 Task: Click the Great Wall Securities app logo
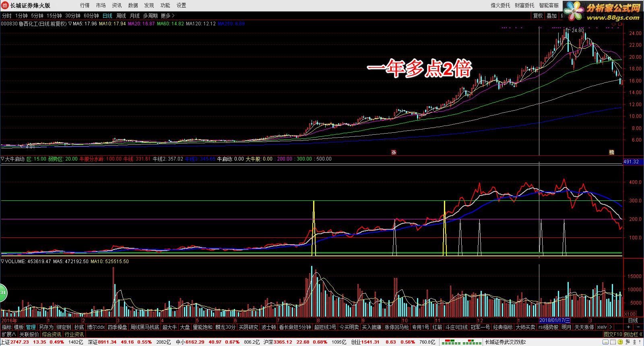pyautogui.click(x=5, y=5)
